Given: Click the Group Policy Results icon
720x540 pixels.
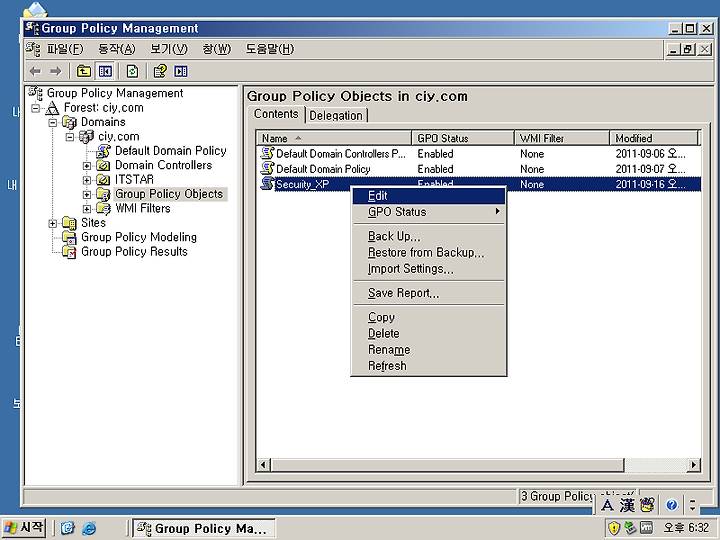Looking at the screenshot, I should coord(69,252).
